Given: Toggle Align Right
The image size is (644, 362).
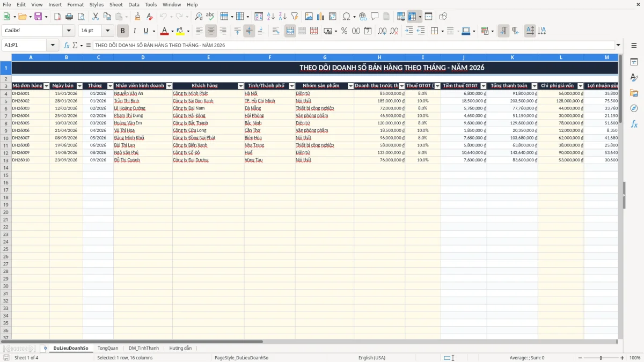Looking at the screenshot, I should click(223, 31).
